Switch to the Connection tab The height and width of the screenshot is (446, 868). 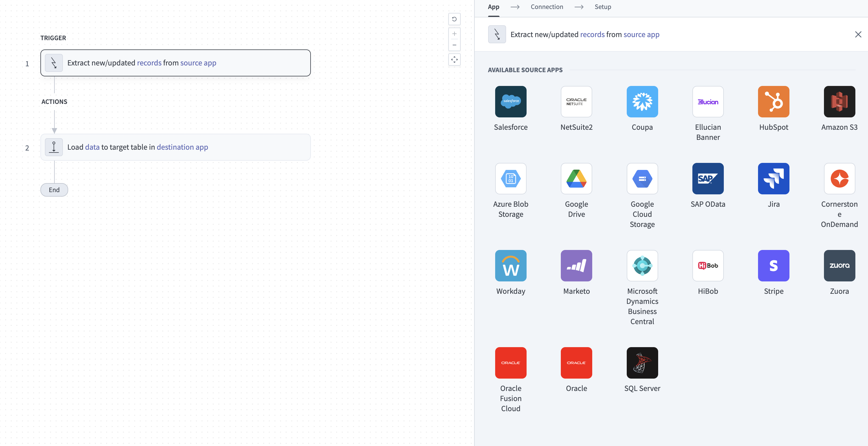click(x=546, y=7)
